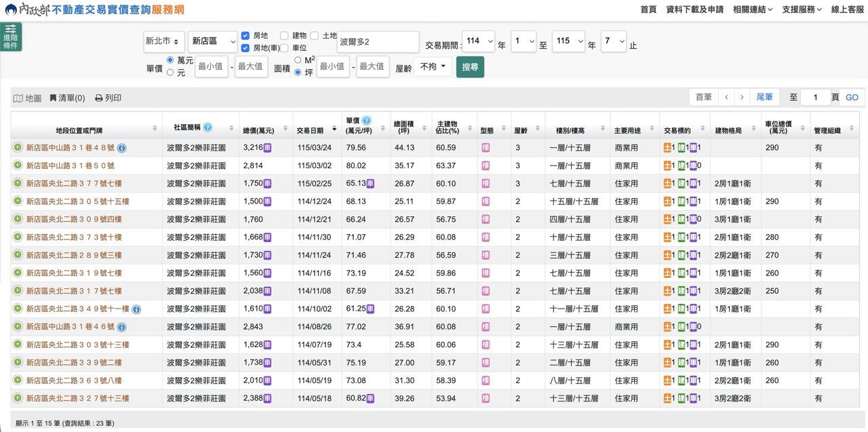Viewport: 868px width, 432px height.
Task: Expand row 央北二路317號七樓 plus icon
Action: coord(18,290)
